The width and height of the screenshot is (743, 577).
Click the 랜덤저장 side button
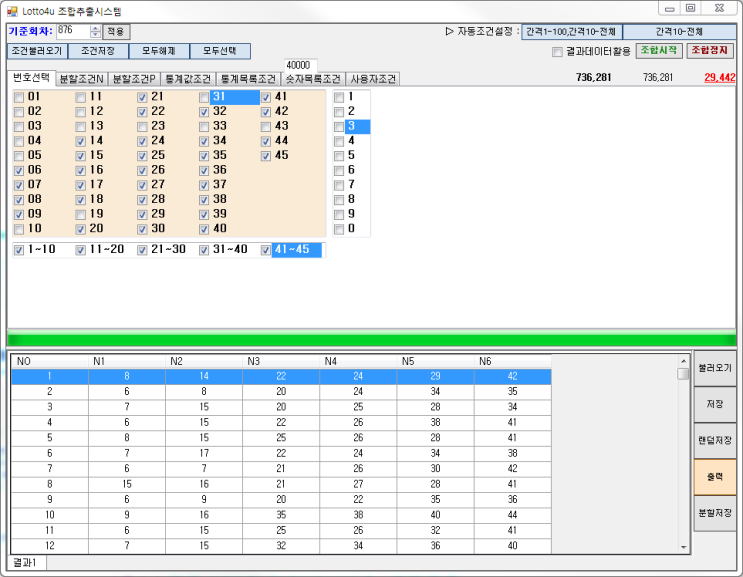(x=715, y=441)
